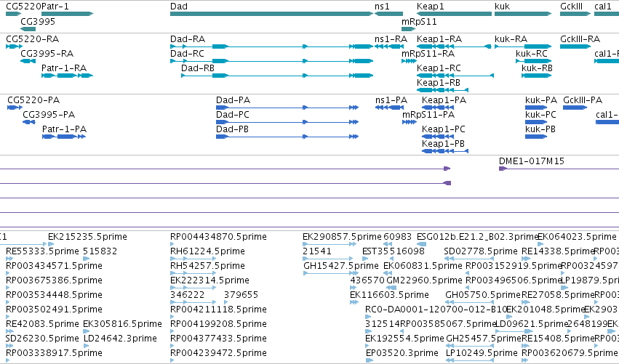Select the DME1-017M15 clone label
619x364 pixels.
[532, 161]
